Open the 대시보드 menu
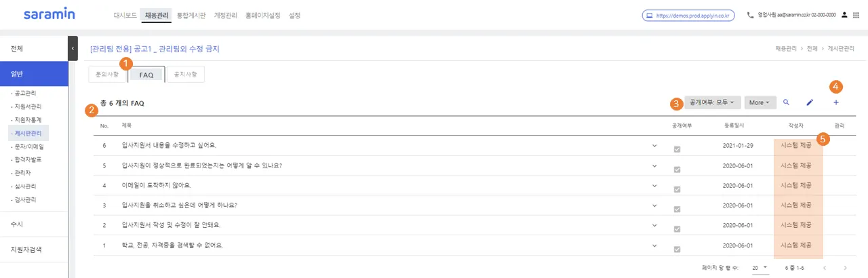This screenshot has width=868, height=278. pos(124,15)
